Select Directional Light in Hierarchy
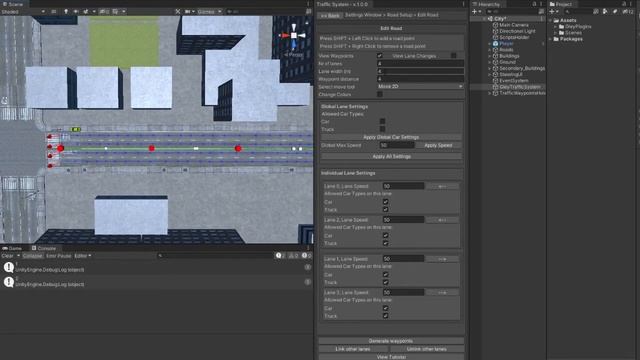Image resolution: width=640 pixels, height=360 pixels. coord(517,31)
